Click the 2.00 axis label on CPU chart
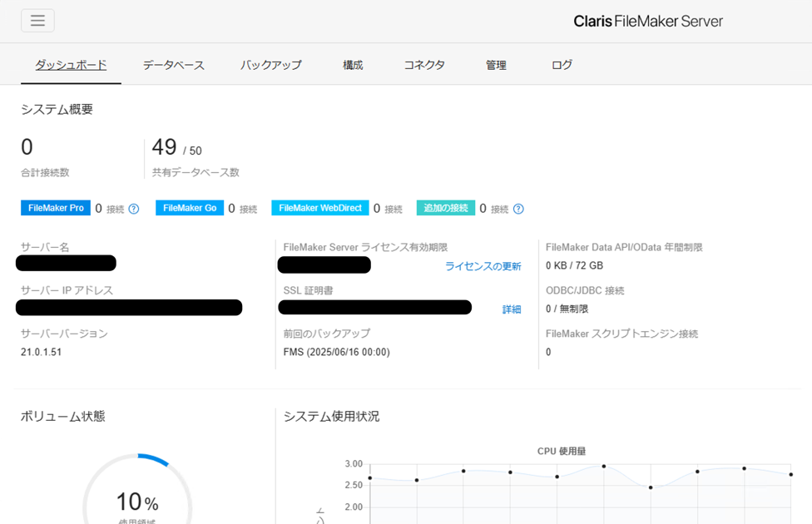The width and height of the screenshot is (812, 524). click(x=354, y=507)
